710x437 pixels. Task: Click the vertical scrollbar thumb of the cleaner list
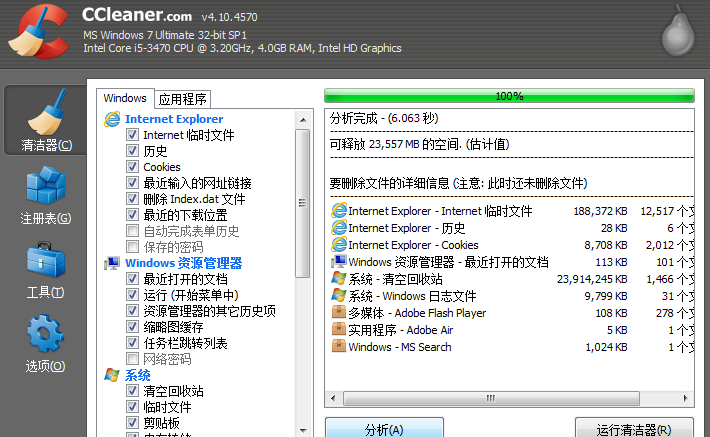coord(302,203)
